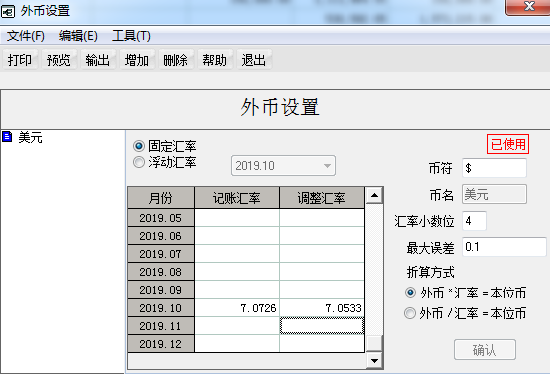550x374 pixels.
Task: Click the 2019.11 调整汇率 cell
Action: [x=322, y=326]
